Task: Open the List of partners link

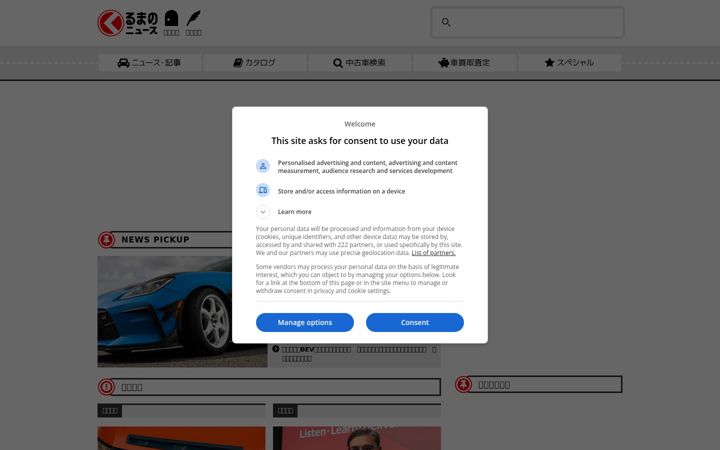Action: 433,253
